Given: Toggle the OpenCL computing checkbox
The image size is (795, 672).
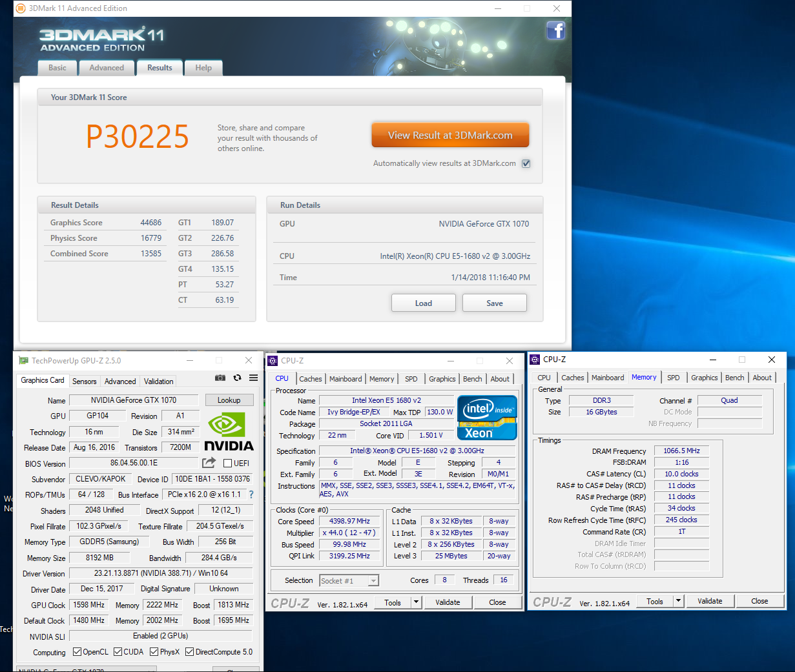Looking at the screenshot, I should pyautogui.click(x=77, y=652).
